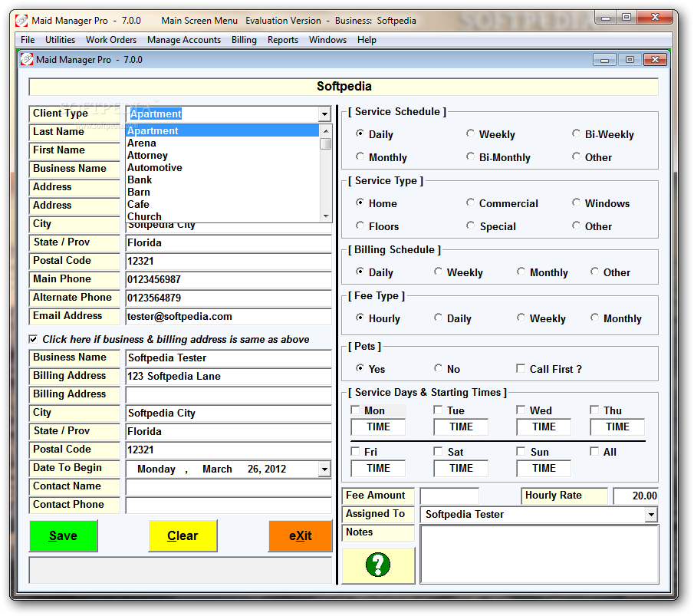Click inside the Notes text area
The height and width of the screenshot is (616, 694).
[x=540, y=555]
